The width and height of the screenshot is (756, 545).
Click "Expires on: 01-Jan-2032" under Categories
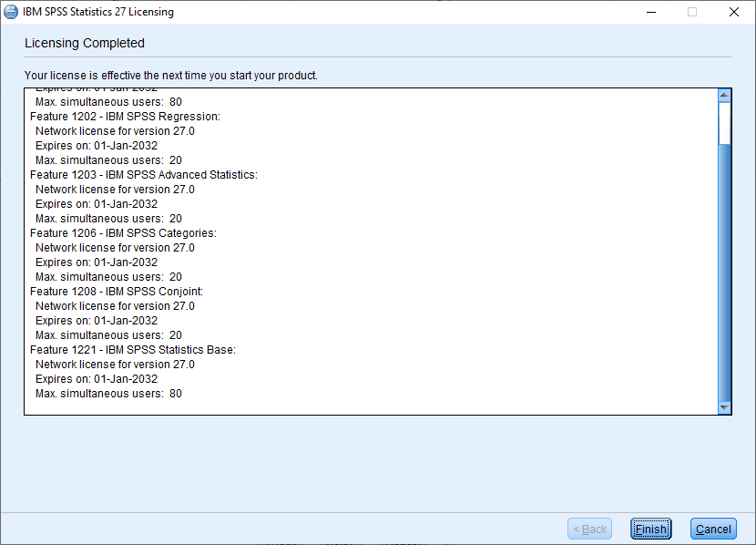click(x=97, y=262)
